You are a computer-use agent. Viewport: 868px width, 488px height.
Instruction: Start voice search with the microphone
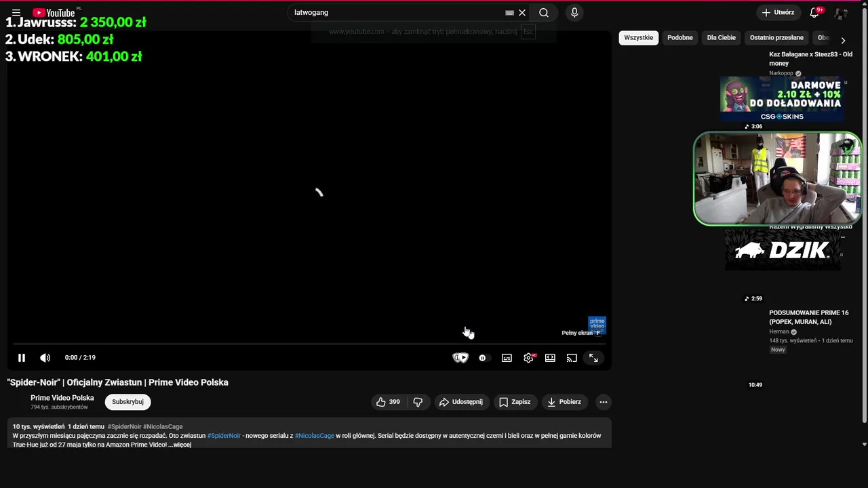click(574, 12)
